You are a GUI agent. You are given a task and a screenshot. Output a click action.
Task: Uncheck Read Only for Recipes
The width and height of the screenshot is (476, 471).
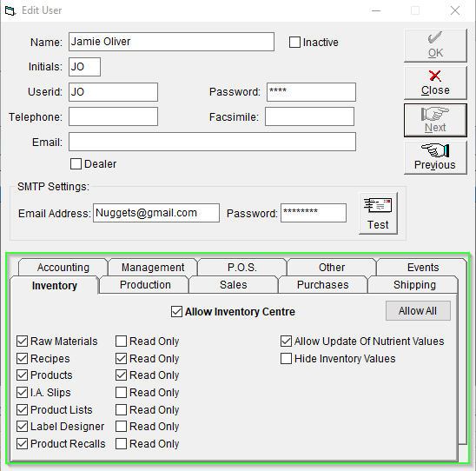pos(121,359)
